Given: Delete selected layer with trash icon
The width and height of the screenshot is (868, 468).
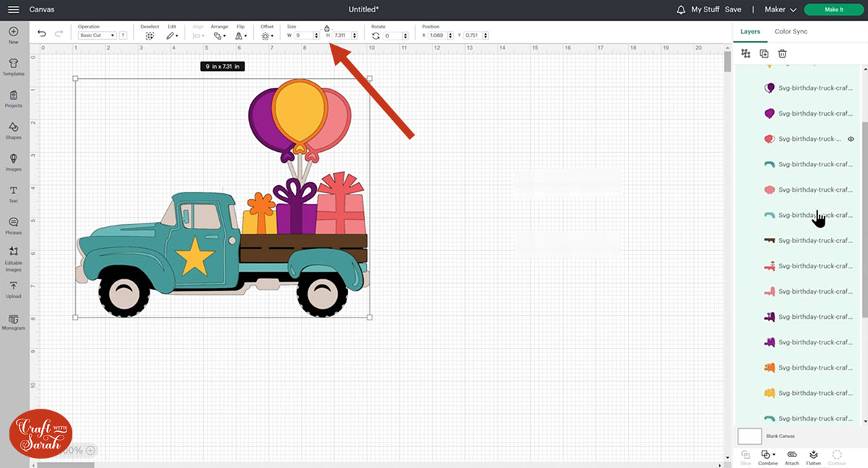Looking at the screenshot, I should (x=782, y=54).
